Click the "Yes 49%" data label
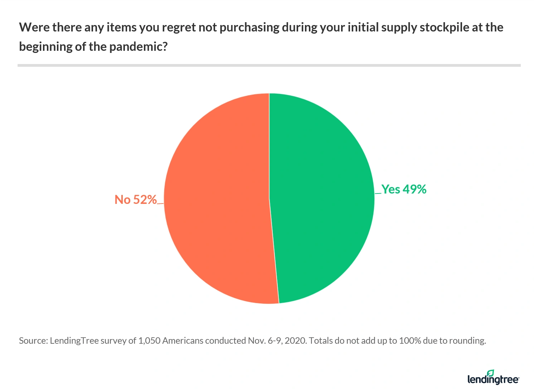The image size is (534, 392). [404, 189]
